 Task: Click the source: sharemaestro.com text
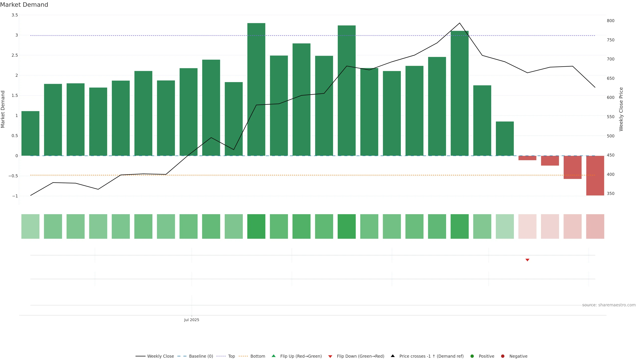(609, 305)
